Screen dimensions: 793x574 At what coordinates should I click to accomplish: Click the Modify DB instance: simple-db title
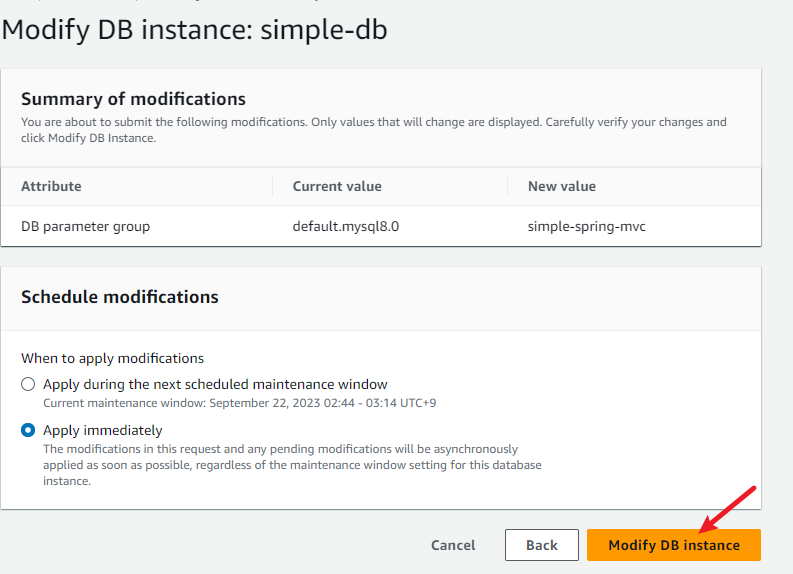tap(194, 30)
